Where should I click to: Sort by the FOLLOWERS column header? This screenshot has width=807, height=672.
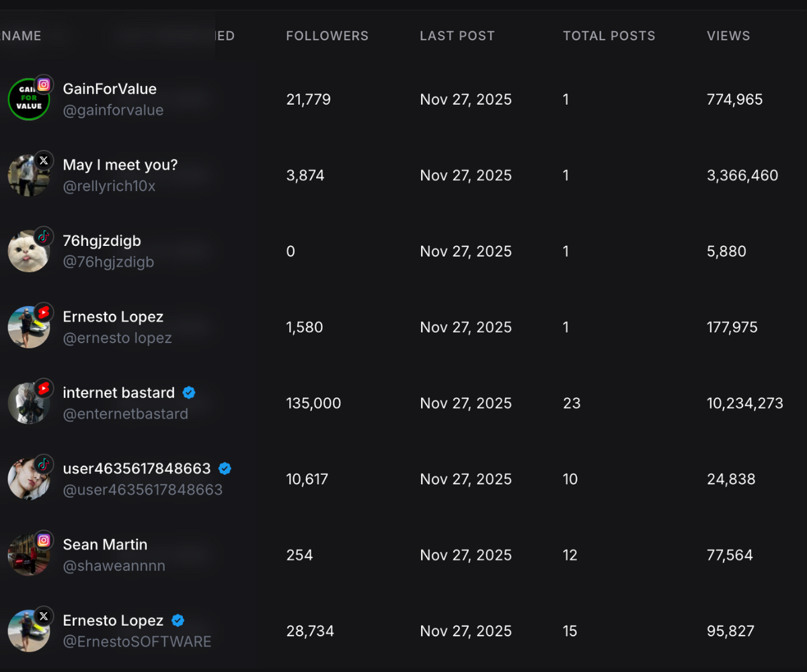click(327, 36)
